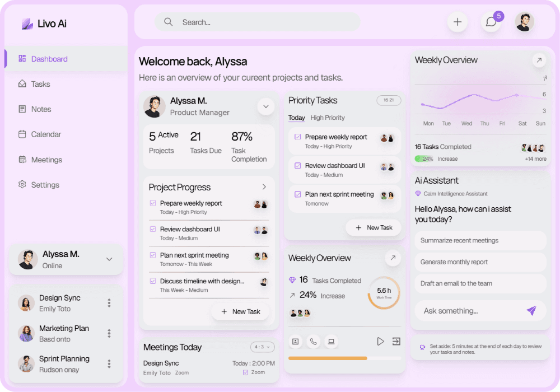560x392 pixels.
Task: Open the Sprint Planning options dots menu
Action: point(109,364)
